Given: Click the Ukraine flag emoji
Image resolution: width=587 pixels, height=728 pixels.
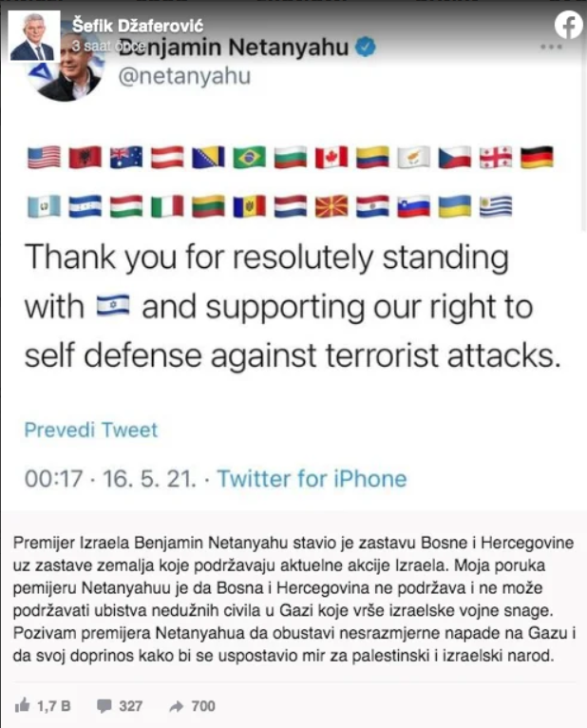Looking at the screenshot, I should click(x=455, y=206).
